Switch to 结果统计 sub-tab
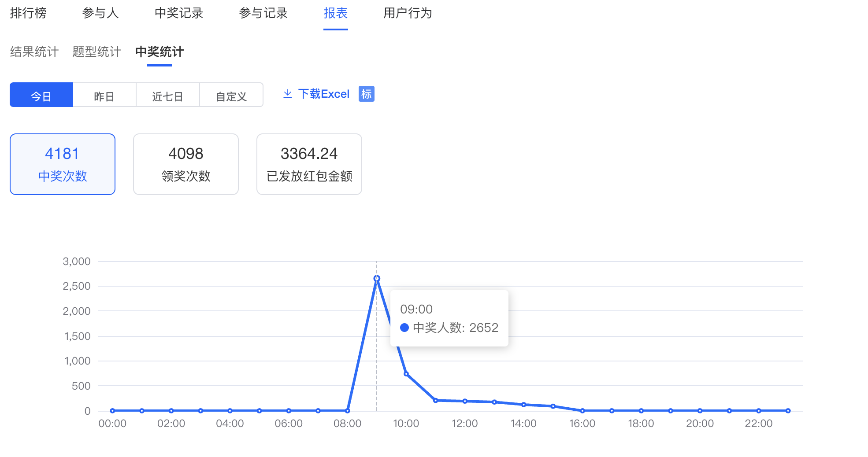This screenshot has width=868, height=457. (x=34, y=52)
